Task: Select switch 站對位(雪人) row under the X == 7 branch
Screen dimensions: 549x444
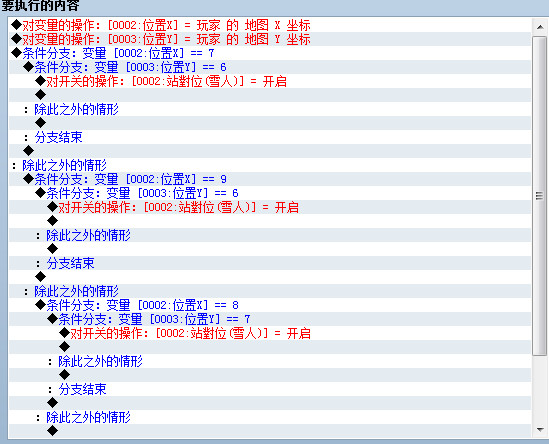Action: (270, 81)
